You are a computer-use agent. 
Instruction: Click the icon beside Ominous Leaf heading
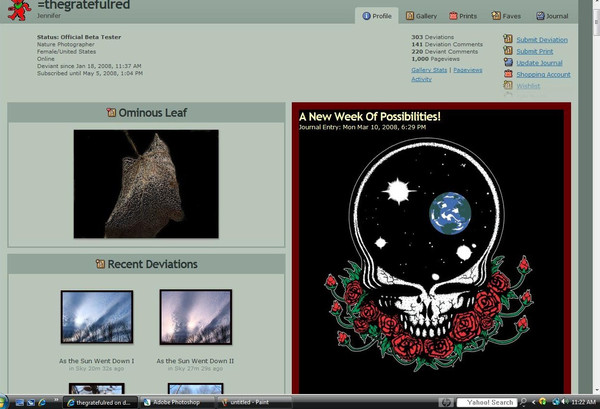tap(111, 112)
